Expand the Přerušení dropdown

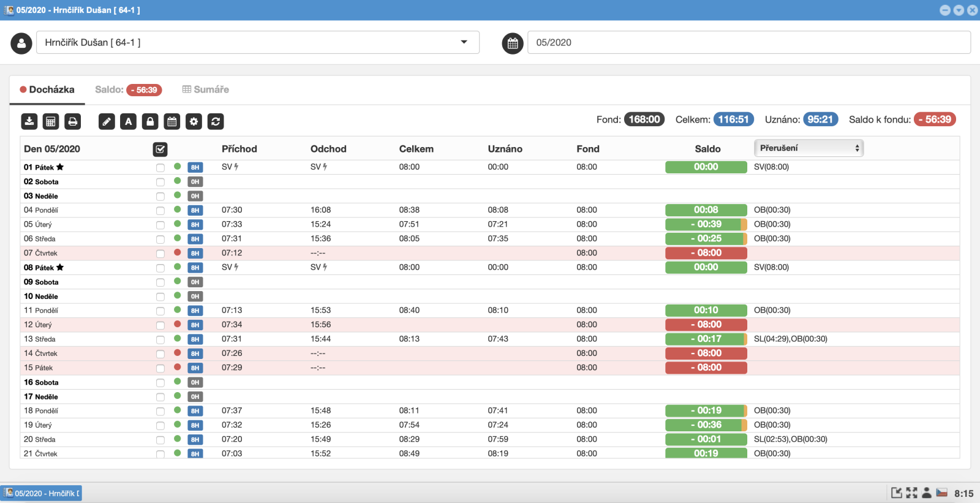(809, 148)
